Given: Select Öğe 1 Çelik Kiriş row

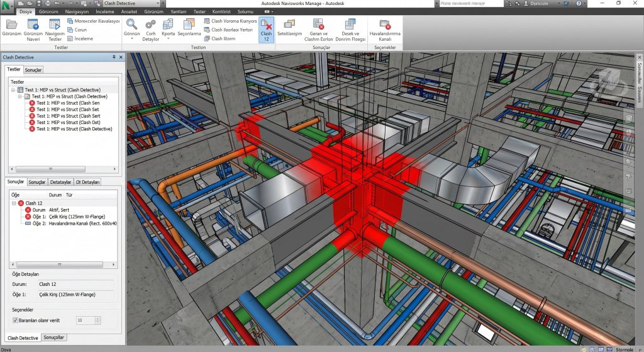Looking at the screenshot, I should pyautogui.click(x=65, y=217).
